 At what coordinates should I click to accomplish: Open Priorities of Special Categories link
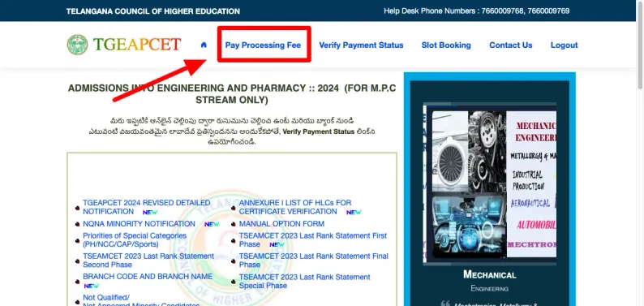(135, 240)
